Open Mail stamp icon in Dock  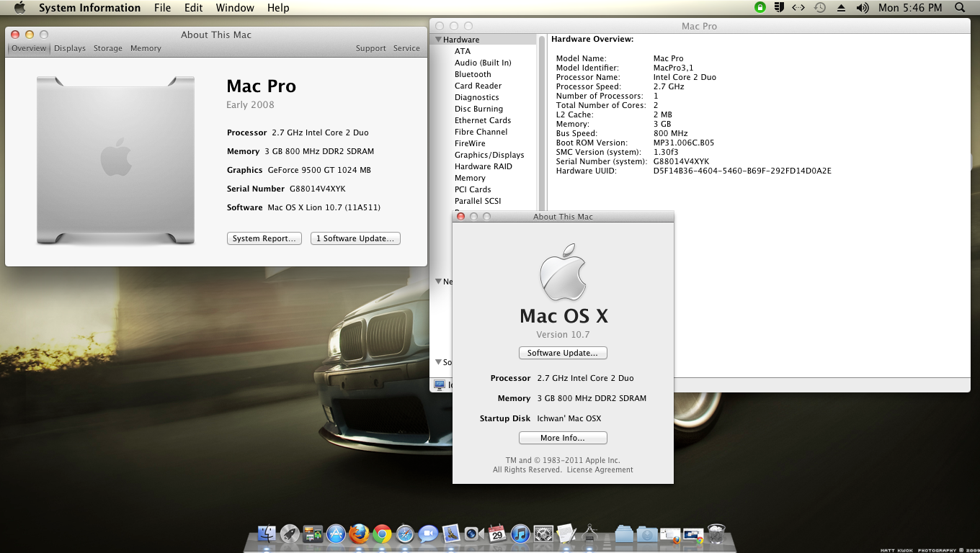451,534
